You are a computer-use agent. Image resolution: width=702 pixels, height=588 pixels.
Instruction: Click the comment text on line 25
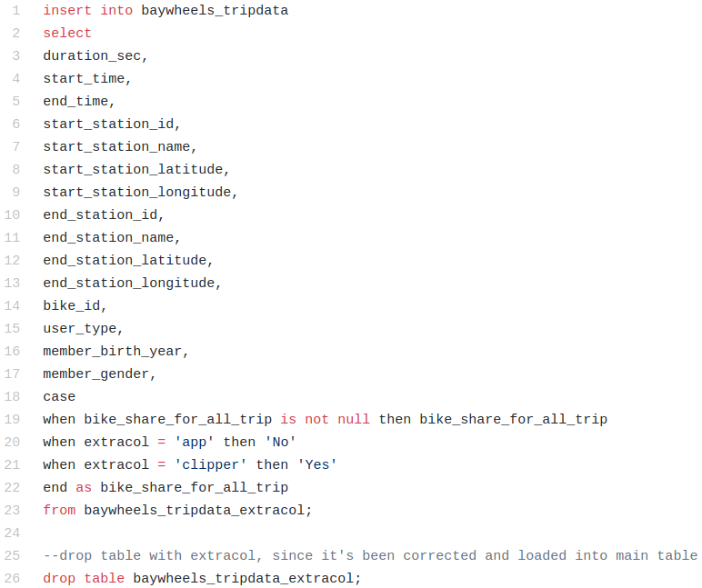[370, 556]
